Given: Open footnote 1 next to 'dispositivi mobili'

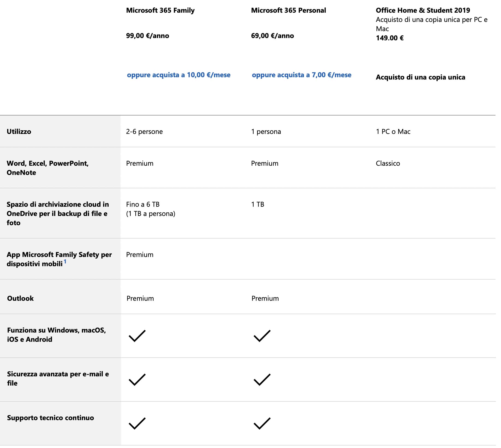Looking at the screenshot, I should (65, 261).
